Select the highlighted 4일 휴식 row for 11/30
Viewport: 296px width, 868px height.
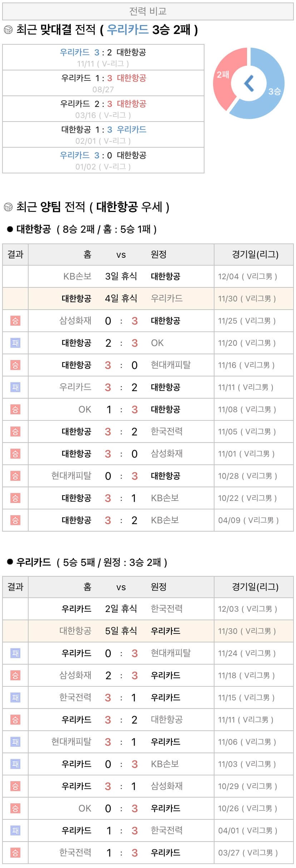148,299
